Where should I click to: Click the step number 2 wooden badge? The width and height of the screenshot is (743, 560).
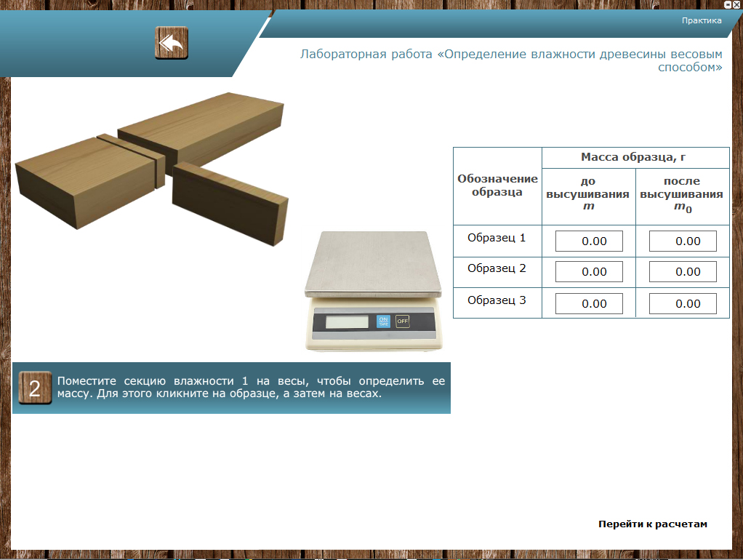tap(35, 388)
